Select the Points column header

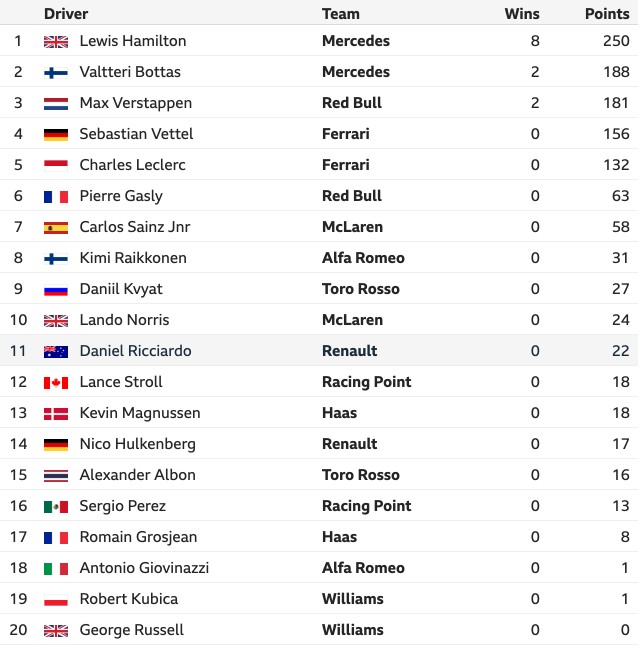pyautogui.click(x=607, y=14)
